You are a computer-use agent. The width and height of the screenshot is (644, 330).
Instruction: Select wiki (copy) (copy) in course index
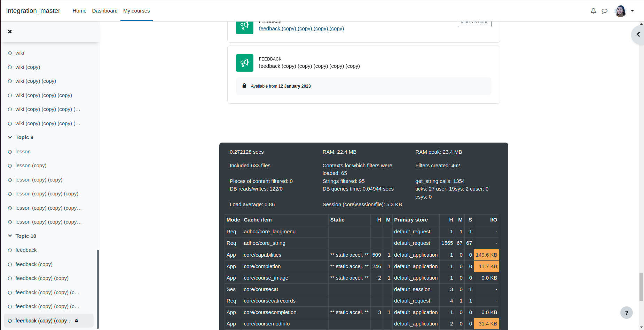36,81
